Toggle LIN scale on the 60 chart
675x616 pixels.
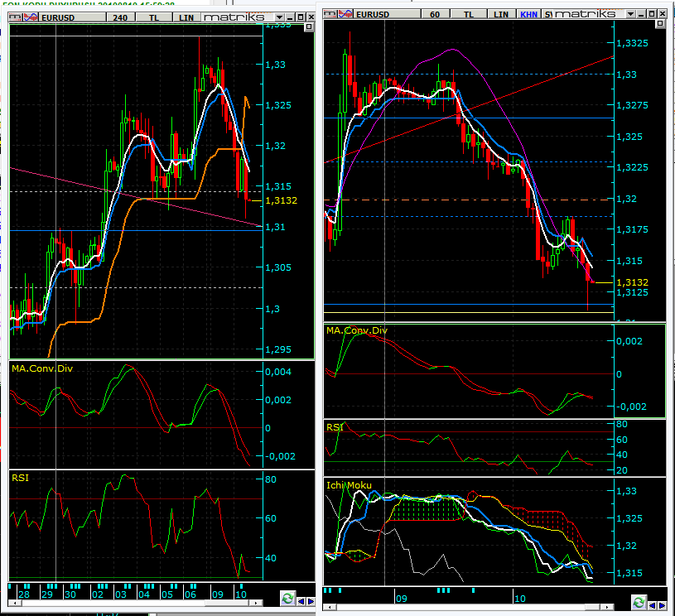(501, 13)
